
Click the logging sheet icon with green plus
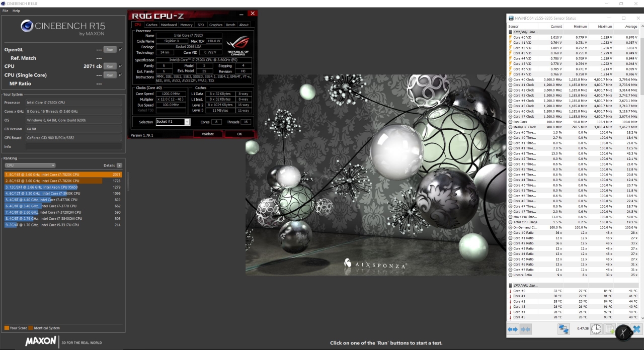tap(610, 329)
